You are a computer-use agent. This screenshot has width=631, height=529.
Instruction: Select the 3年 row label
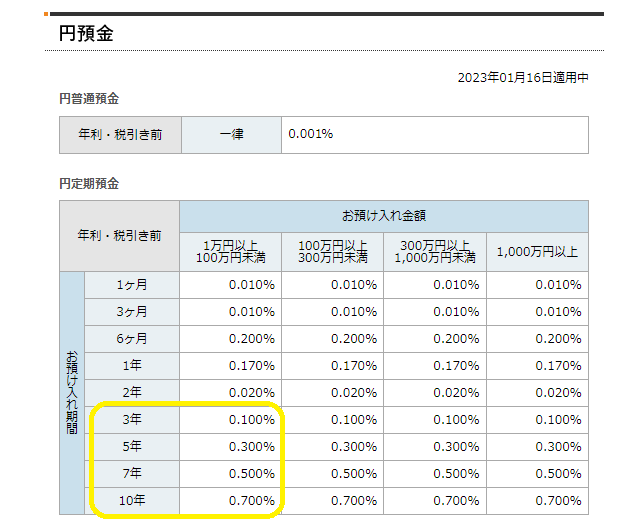point(132,420)
